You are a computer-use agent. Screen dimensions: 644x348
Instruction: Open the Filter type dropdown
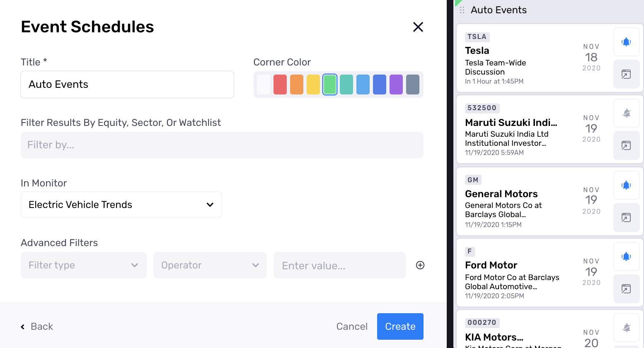point(84,265)
